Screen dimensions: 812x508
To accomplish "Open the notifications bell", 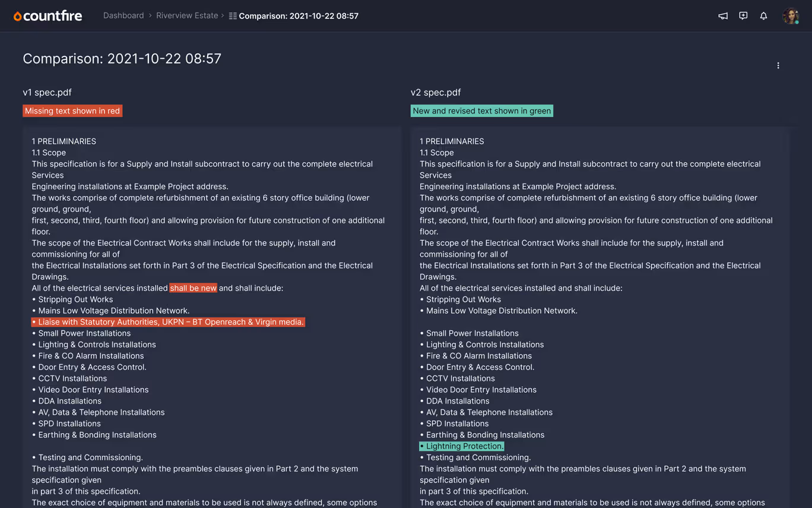I will coord(763,16).
